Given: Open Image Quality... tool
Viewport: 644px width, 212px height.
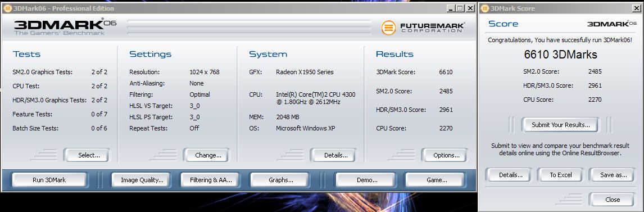Looking at the screenshot, I should [140, 180].
